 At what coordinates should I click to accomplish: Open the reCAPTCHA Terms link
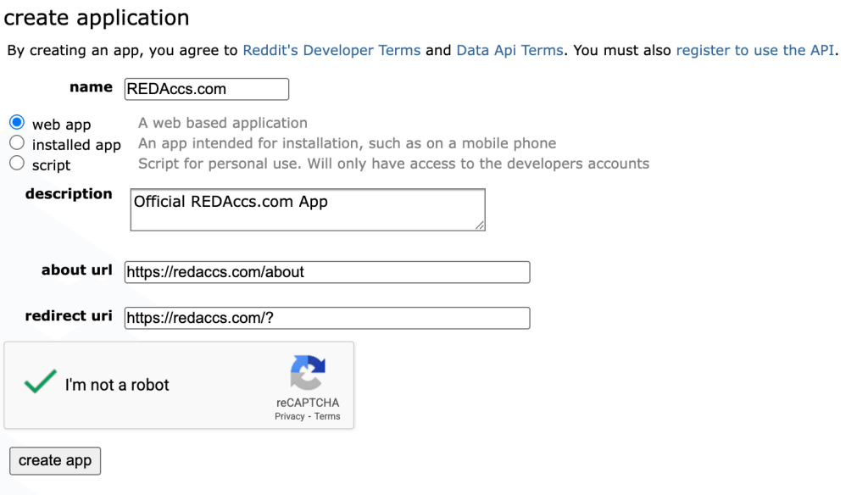[327, 416]
